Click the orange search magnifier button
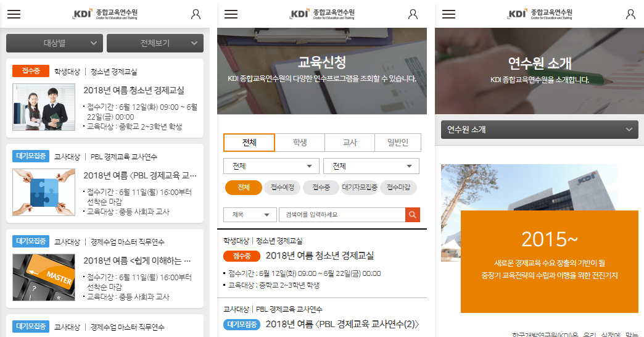644x337 pixels. point(412,215)
